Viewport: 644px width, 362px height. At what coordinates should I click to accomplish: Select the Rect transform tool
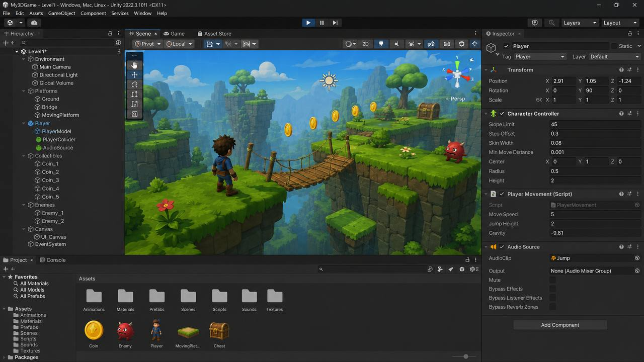pyautogui.click(x=134, y=104)
